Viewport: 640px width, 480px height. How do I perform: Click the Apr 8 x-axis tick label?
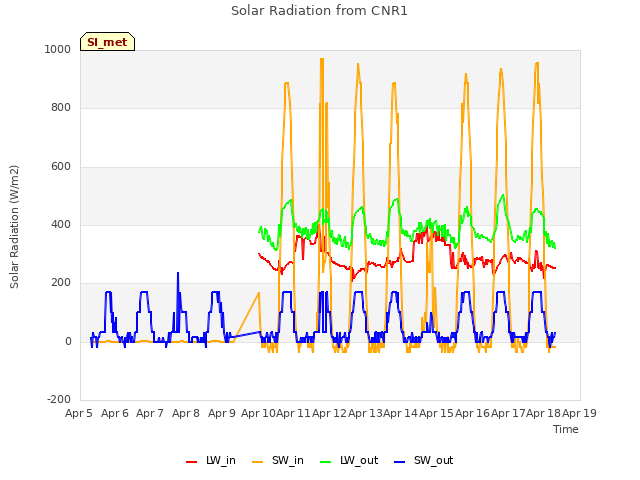click(186, 413)
